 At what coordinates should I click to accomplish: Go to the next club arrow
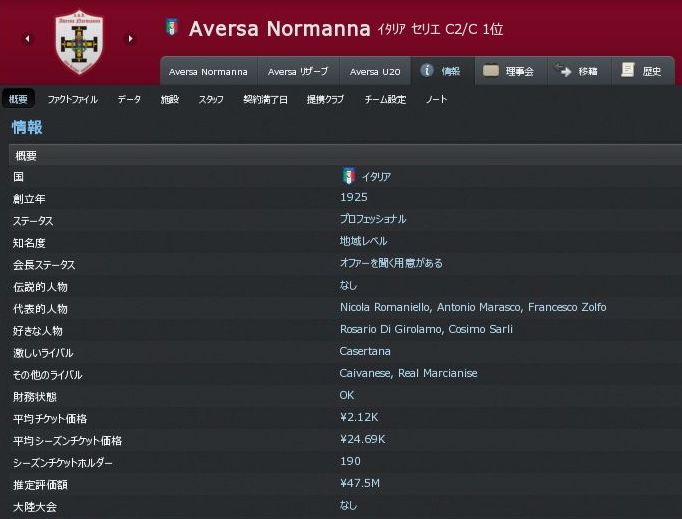(x=130, y=39)
